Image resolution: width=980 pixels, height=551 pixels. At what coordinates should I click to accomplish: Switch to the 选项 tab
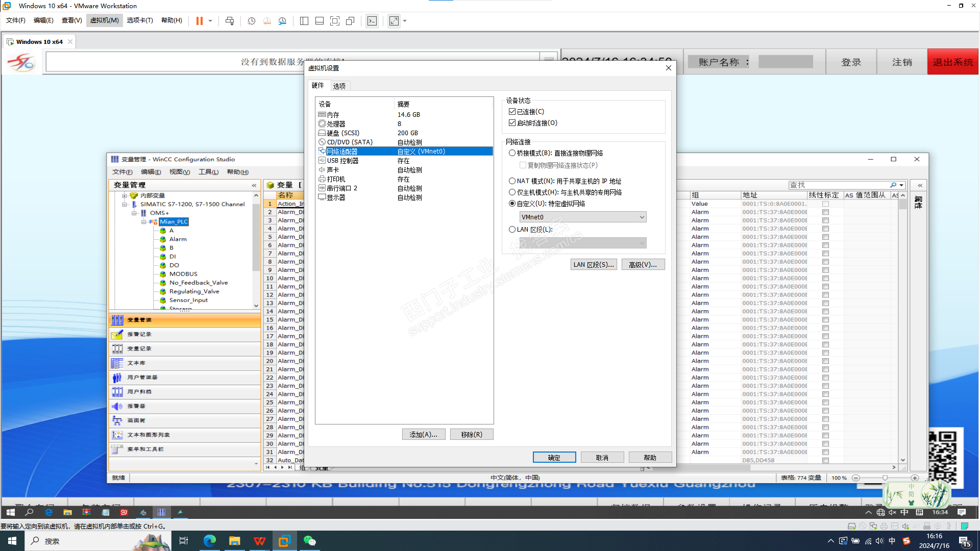click(339, 86)
